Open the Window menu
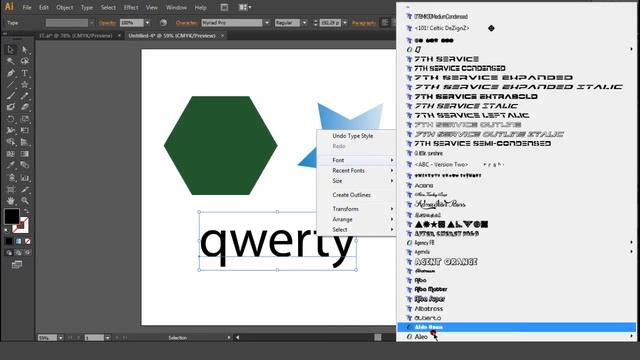The width and height of the screenshot is (640, 360). click(x=176, y=7)
